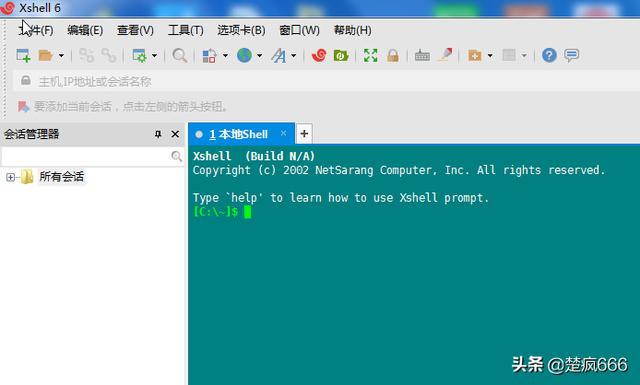Open the 帮助(H) menu
The image size is (640, 385).
click(x=352, y=30)
